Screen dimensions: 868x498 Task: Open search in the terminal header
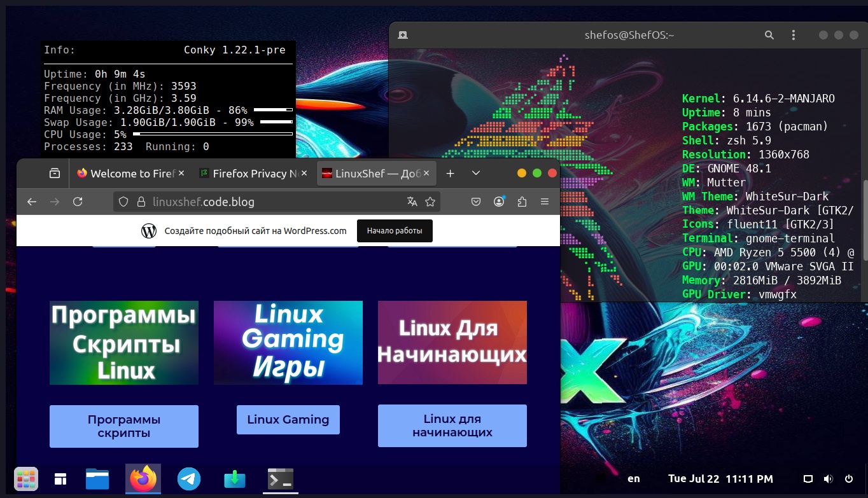coord(769,36)
